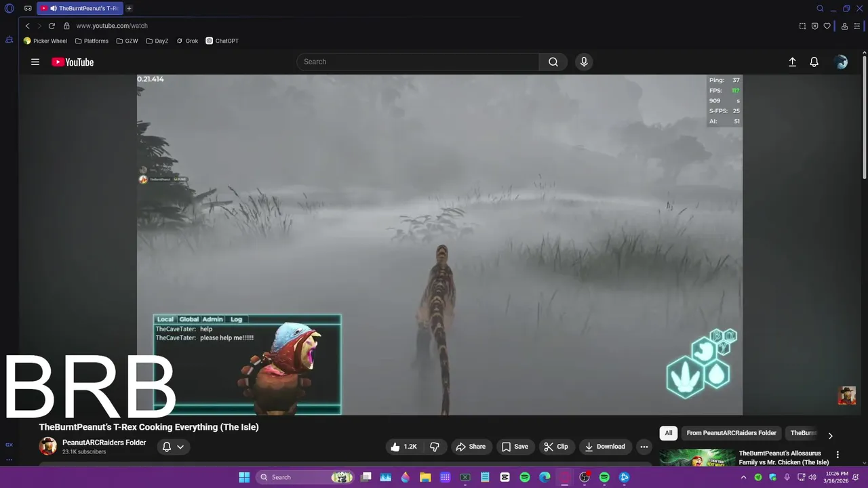Open Opera GX main menu logo
The image size is (868, 488).
(x=9, y=8)
